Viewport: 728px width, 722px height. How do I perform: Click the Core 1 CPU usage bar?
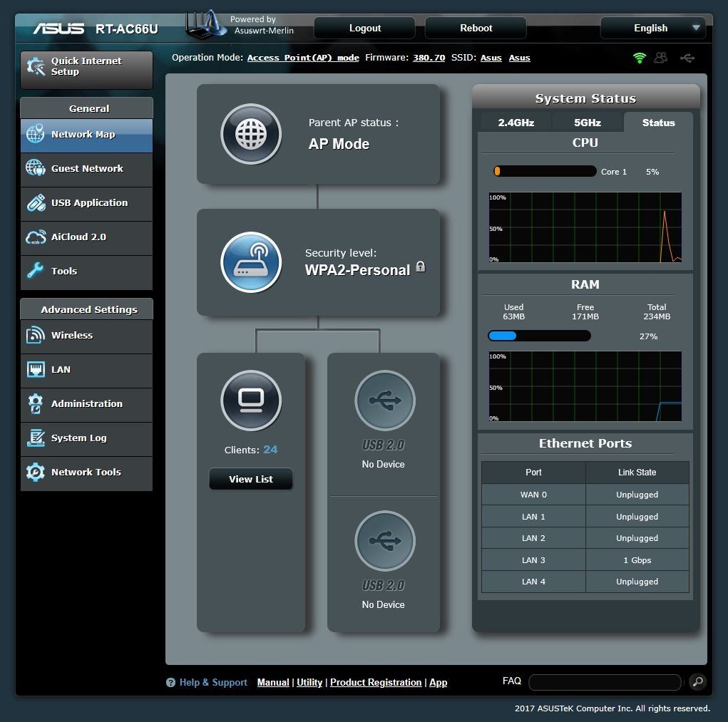point(545,171)
